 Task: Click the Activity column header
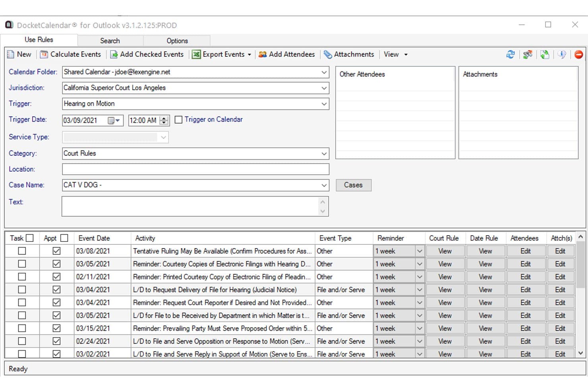[x=223, y=238]
